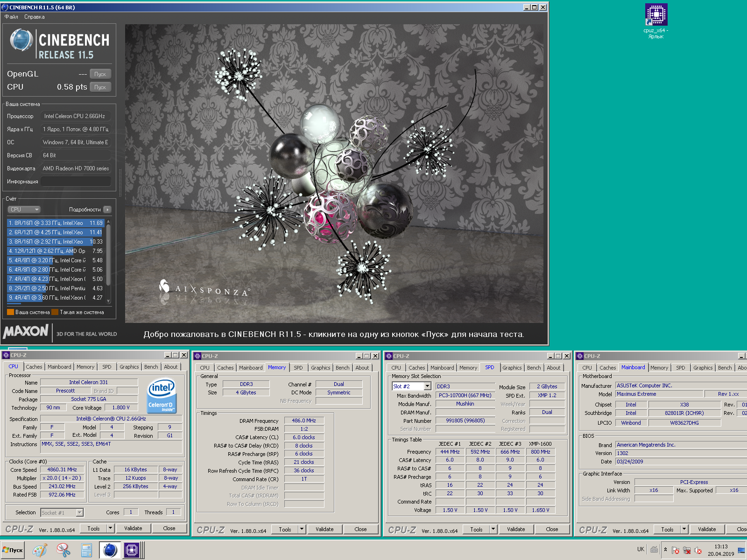Select ranking row 9 Intel Xeon 4.27
Screen dimensions: 747x560
(56, 298)
